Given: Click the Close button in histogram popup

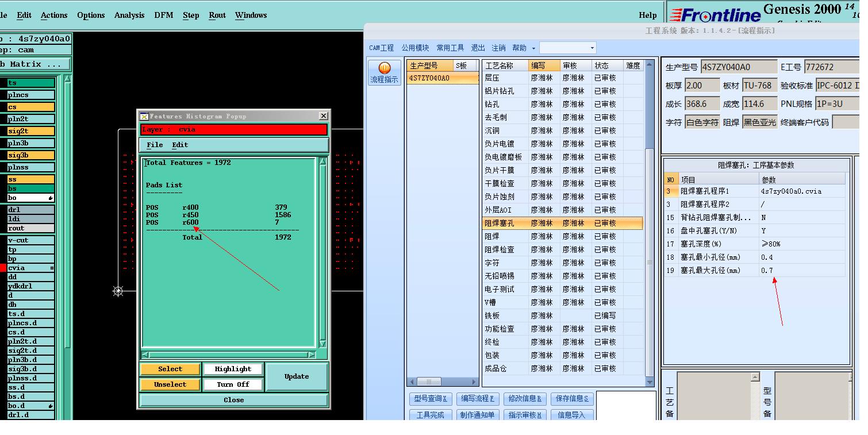Looking at the screenshot, I should (x=234, y=400).
